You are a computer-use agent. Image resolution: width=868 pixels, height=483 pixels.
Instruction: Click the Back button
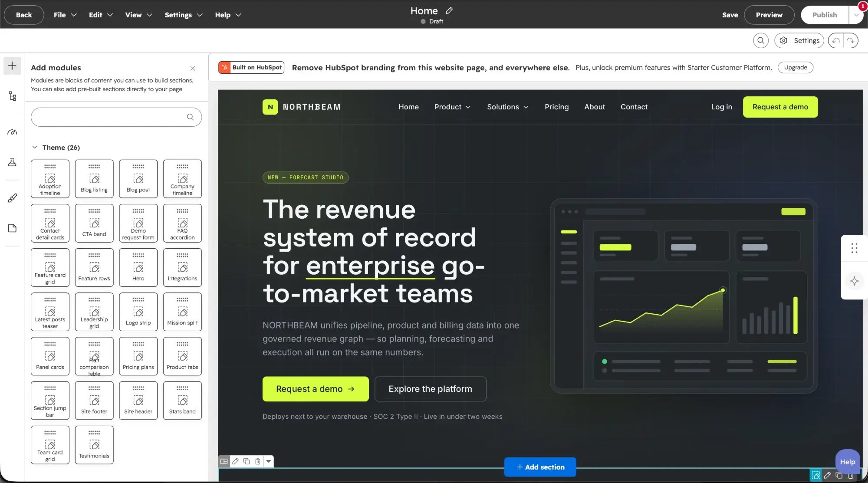[24, 15]
